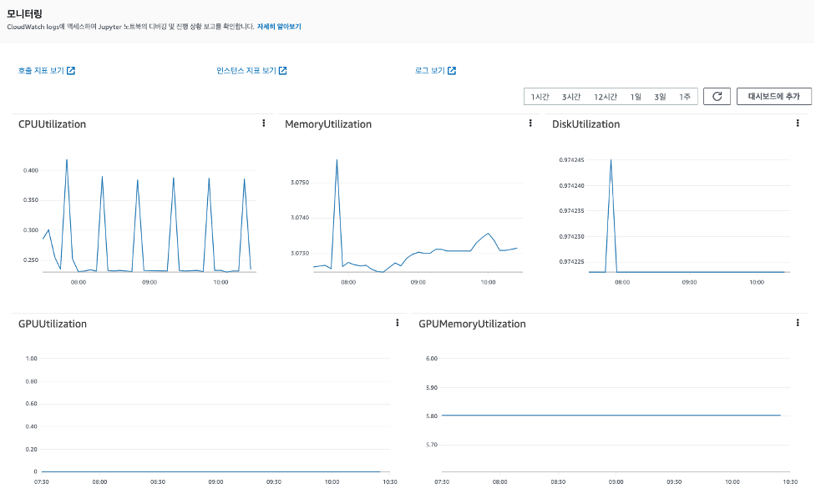The height and width of the screenshot is (504, 816).
Task: Open the 호출 지표 보기 link
Action: tap(41, 70)
